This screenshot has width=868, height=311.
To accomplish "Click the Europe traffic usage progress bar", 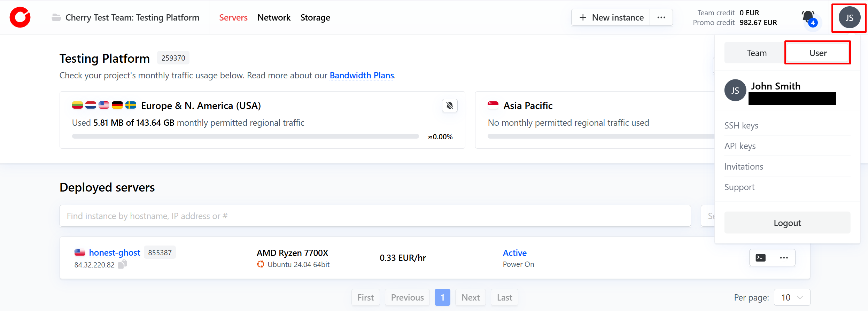I will click(245, 137).
